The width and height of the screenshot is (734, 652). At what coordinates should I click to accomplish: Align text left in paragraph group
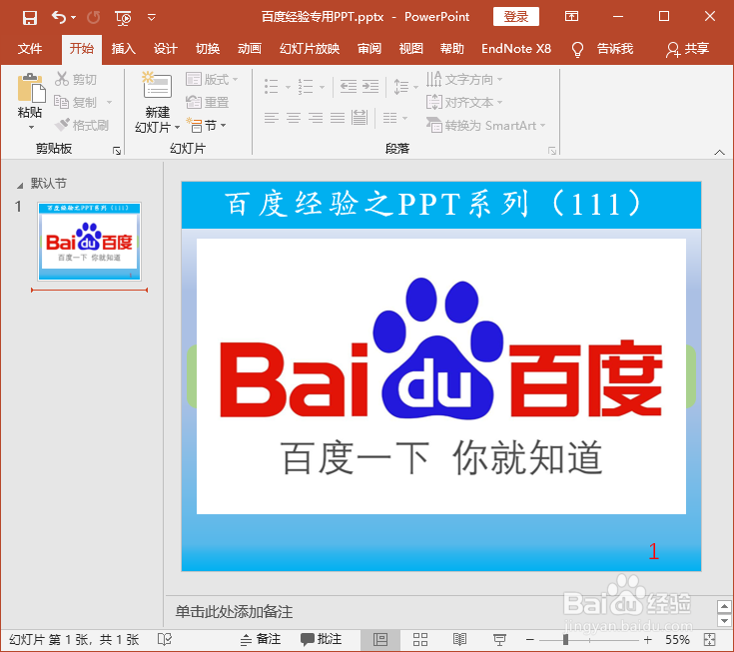pyautogui.click(x=272, y=117)
